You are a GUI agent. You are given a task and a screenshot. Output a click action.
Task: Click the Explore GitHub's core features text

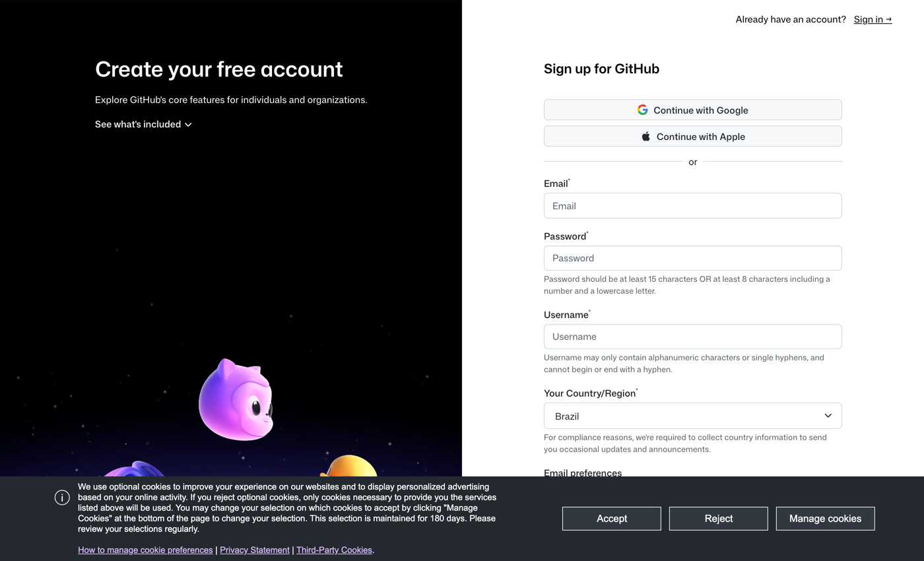coord(231,100)
